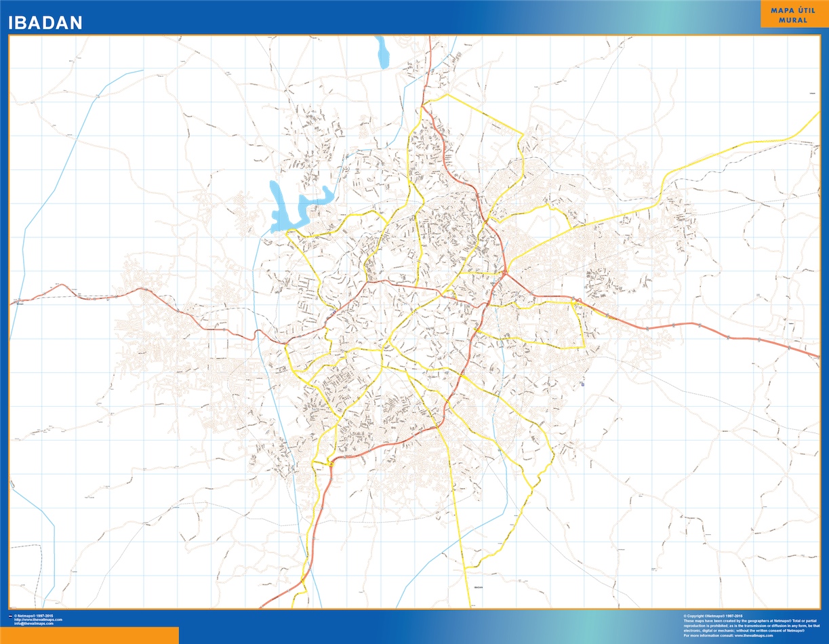The image size is (829, 644).
Task: Click the yellow road exiting map's bottom edge
Action: tap(469, 603)
